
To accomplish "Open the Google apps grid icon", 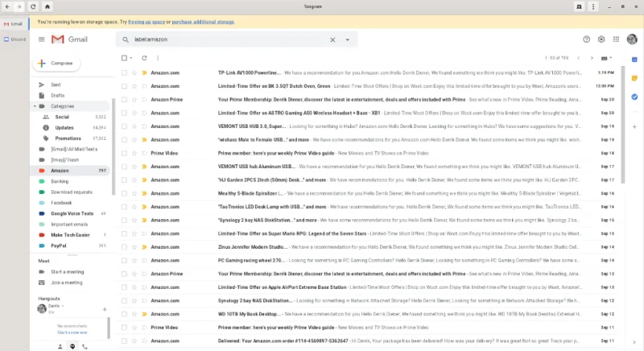I will point(616,39).
